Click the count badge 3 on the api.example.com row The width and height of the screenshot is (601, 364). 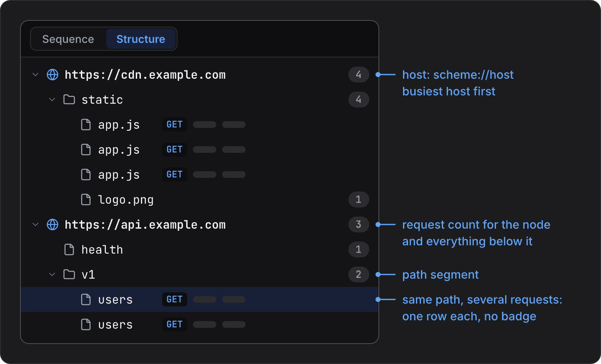[358, 224]
